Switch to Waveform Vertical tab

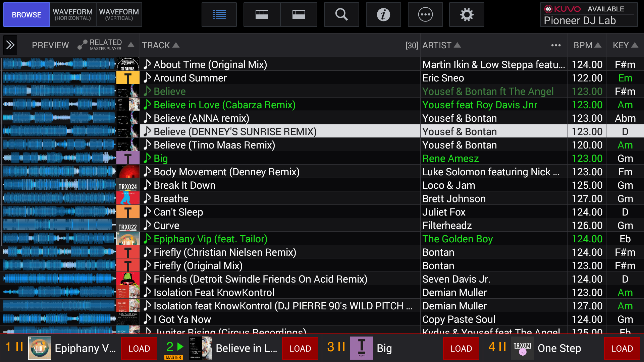coord(119,15)
